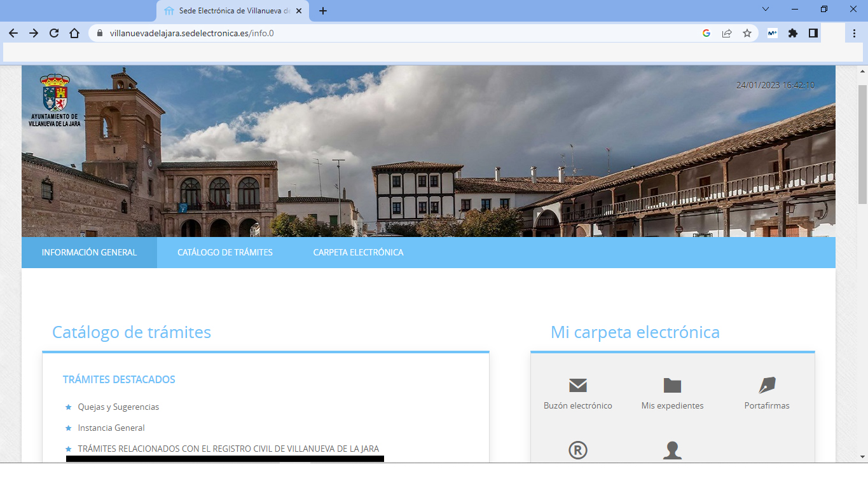Click the star beside Quejas y Sugerencias
The image size is (868, 488).
point(69,407)
